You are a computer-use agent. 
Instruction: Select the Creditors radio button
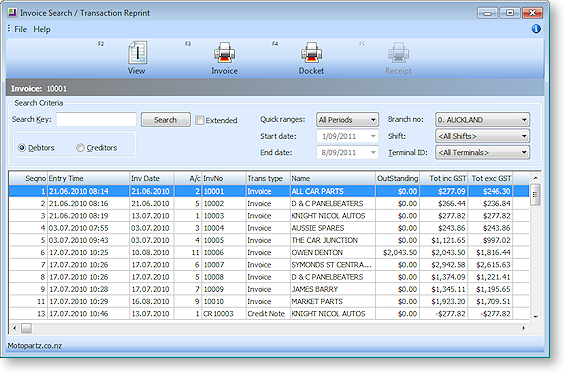tap(80, 148)
